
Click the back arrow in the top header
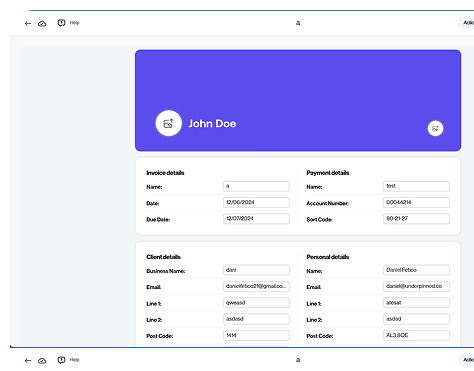click(x=28, y=23)
